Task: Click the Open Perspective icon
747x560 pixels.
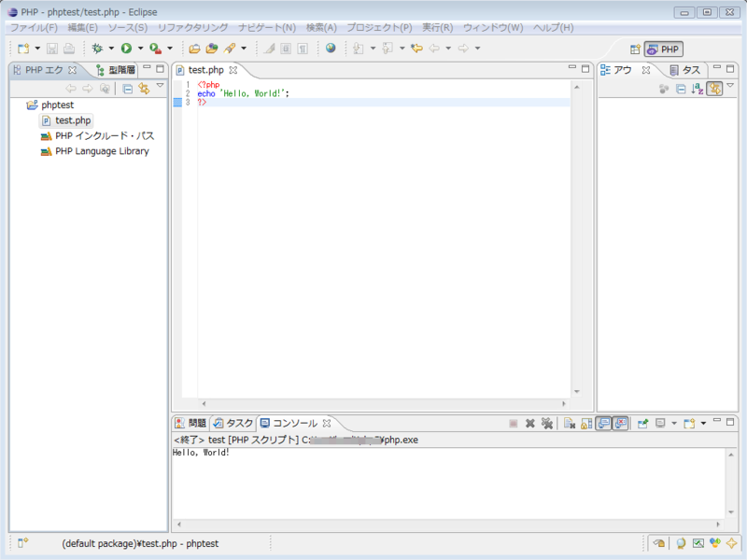Action: click(635, 49)
